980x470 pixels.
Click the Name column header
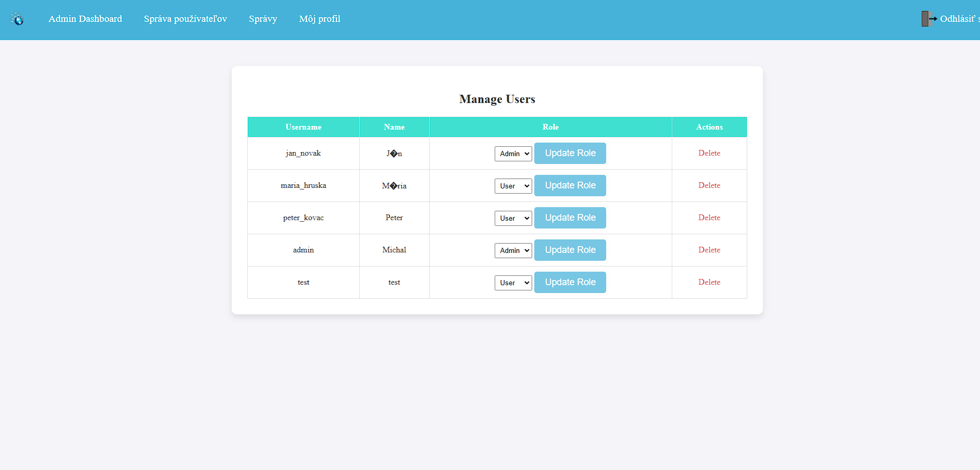[x=394, y=127]
